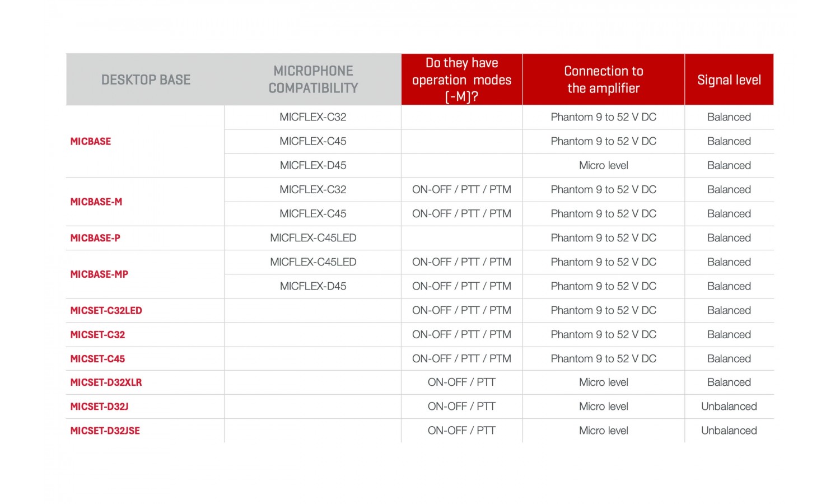Click Connection to the amplifier header

[x=604, y=80]
